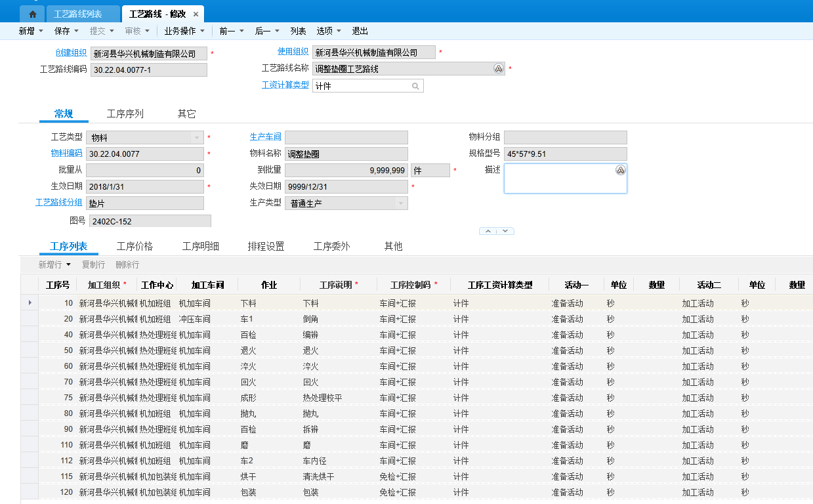
Task: Switch to the 排程设置 tab
Action: coord(266,246)
